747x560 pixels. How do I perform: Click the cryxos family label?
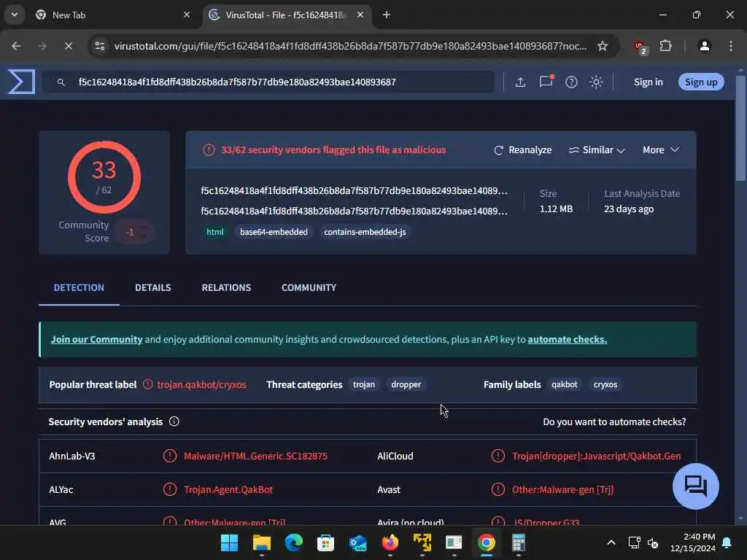(x=605, y=384)
